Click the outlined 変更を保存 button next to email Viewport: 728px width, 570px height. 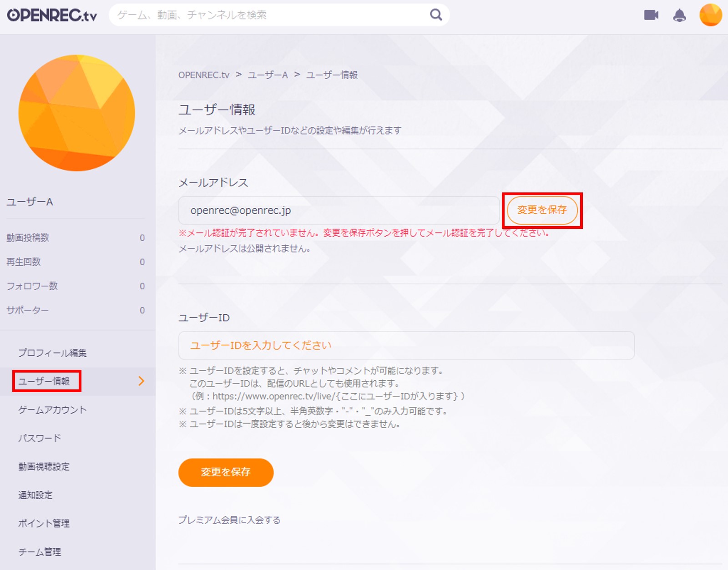(x=542, y=210)
